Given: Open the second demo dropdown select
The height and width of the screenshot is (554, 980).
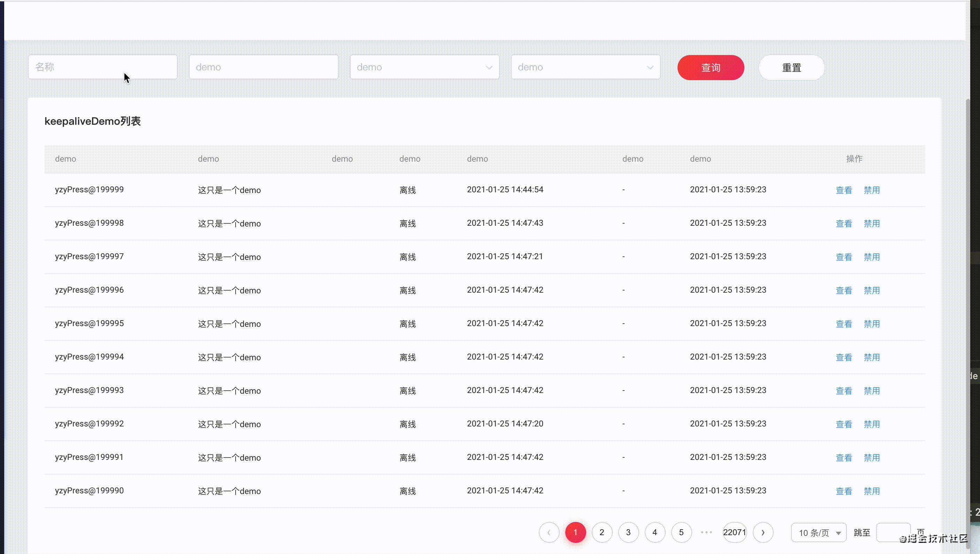Looking at the screenshot, I should [x=586, y=67].
